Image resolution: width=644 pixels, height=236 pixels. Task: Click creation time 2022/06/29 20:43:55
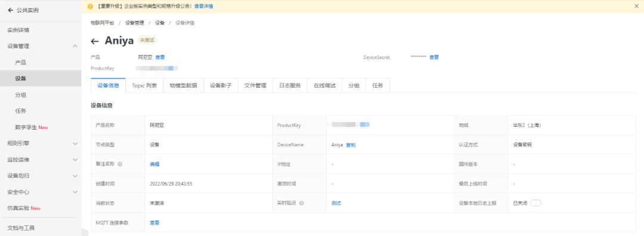coord(171,183)
